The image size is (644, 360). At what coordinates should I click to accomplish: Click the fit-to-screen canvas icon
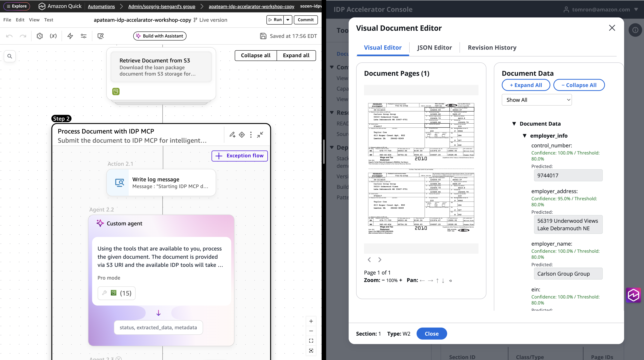[x=311, y=341]
